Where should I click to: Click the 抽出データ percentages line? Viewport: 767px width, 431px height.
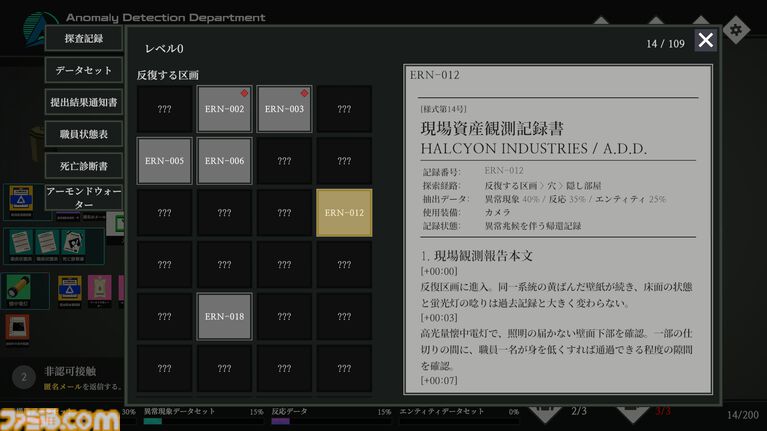coord(544,199)
